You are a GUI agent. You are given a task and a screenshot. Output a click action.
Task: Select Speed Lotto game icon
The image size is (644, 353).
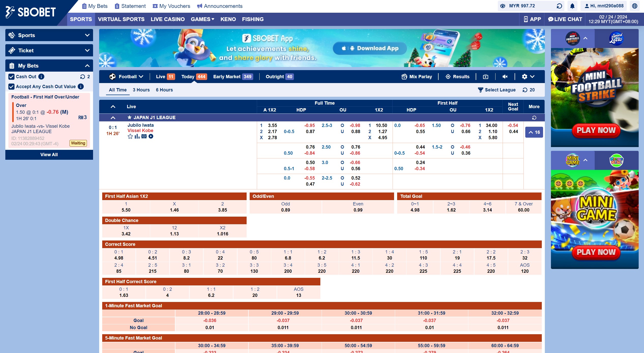[617, 38]
